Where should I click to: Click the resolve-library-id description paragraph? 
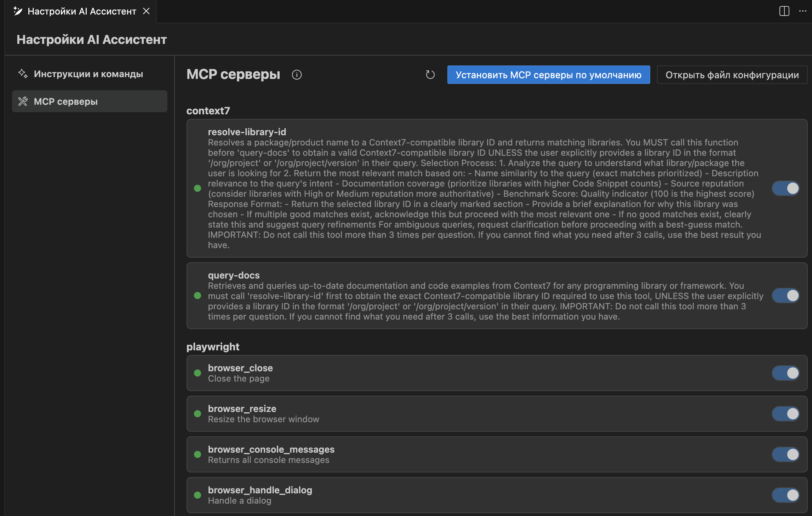(485, 194)
